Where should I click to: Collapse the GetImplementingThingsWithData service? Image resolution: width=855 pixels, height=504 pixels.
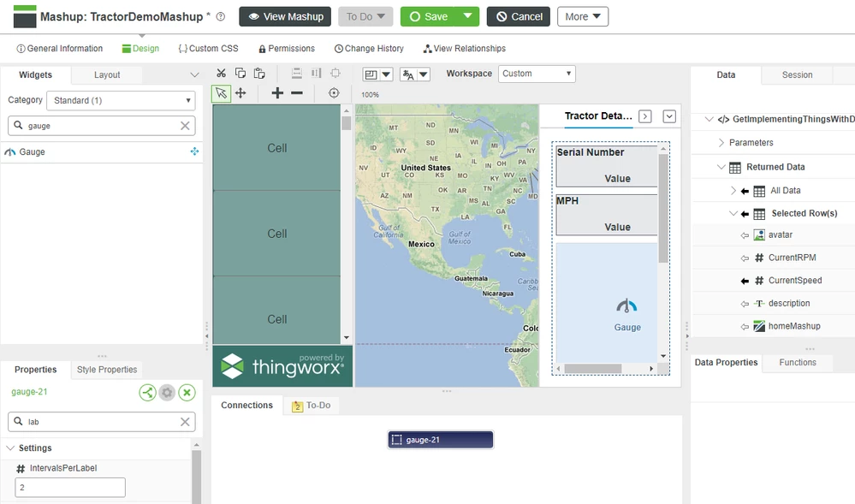709,119
